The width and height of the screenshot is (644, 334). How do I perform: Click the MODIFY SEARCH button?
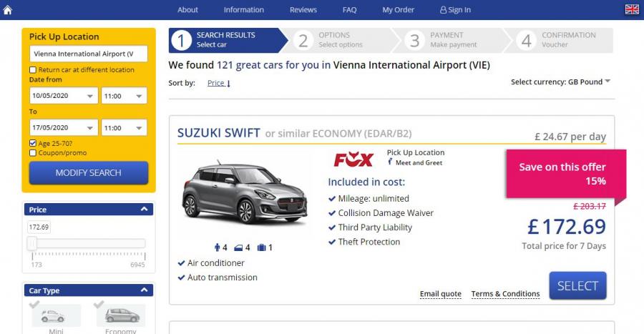(x=89, y=173)
